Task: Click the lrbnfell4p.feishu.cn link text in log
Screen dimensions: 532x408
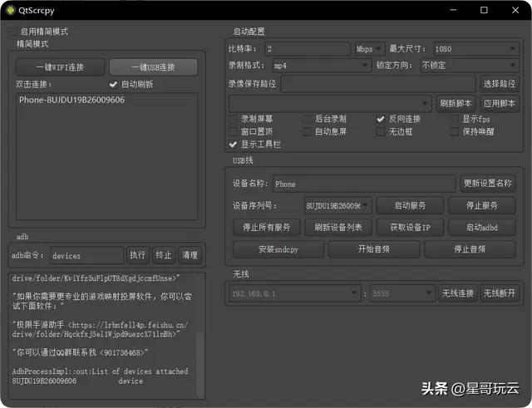Action: click(146, 325)
